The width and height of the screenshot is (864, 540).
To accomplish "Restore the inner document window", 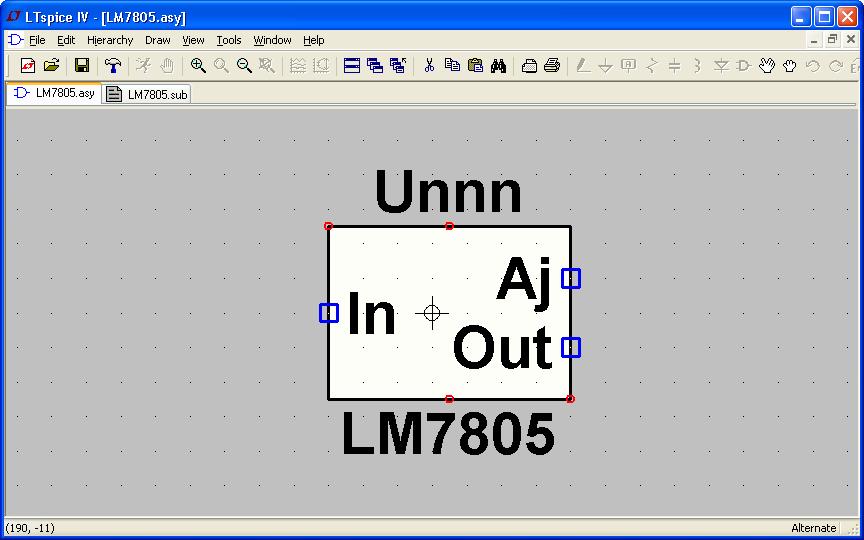I will pos(832,40).
